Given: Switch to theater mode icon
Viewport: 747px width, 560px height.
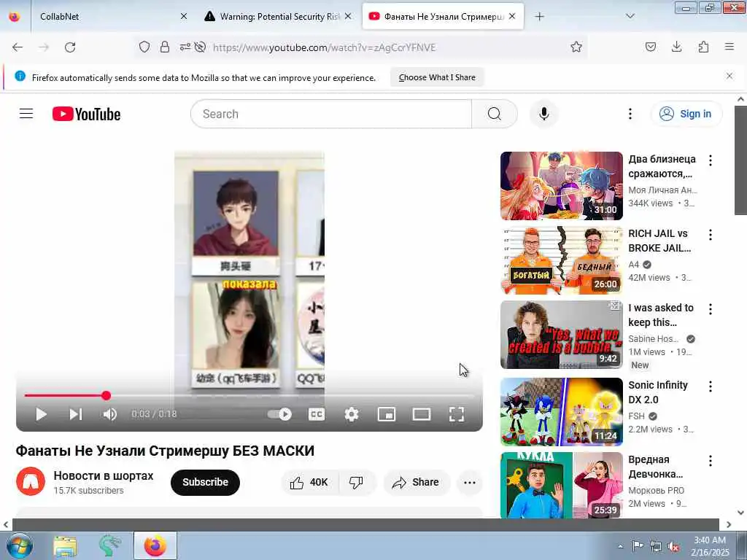Looking at the screenshot, I should point(421,414).
